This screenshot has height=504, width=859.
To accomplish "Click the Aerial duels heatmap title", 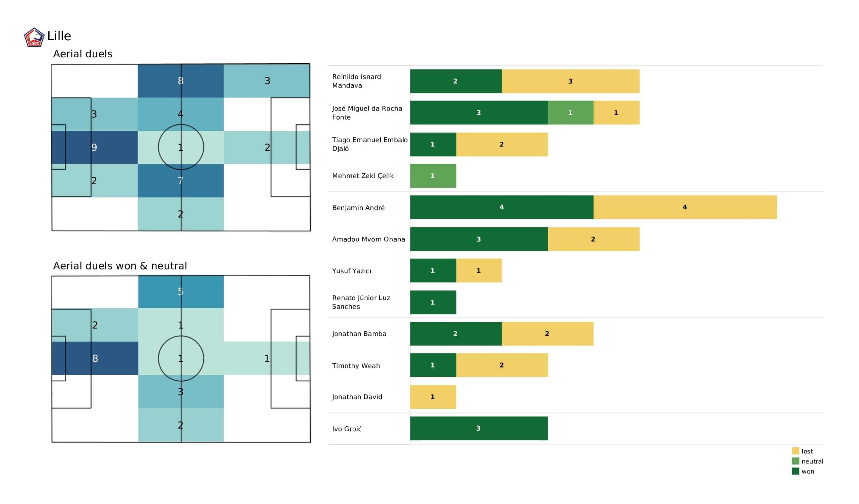I will [83, 54].
